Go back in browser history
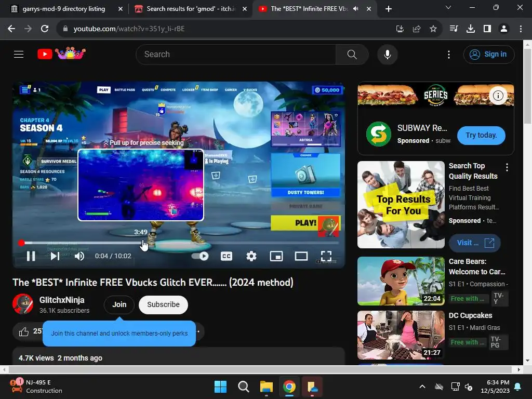This screenshot has height=399, width=532. 11,29
